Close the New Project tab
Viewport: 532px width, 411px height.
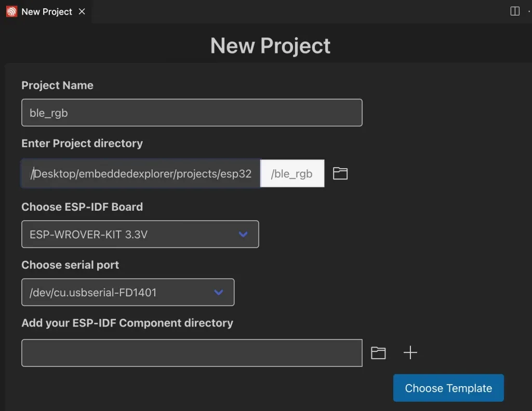pos(82,11)
